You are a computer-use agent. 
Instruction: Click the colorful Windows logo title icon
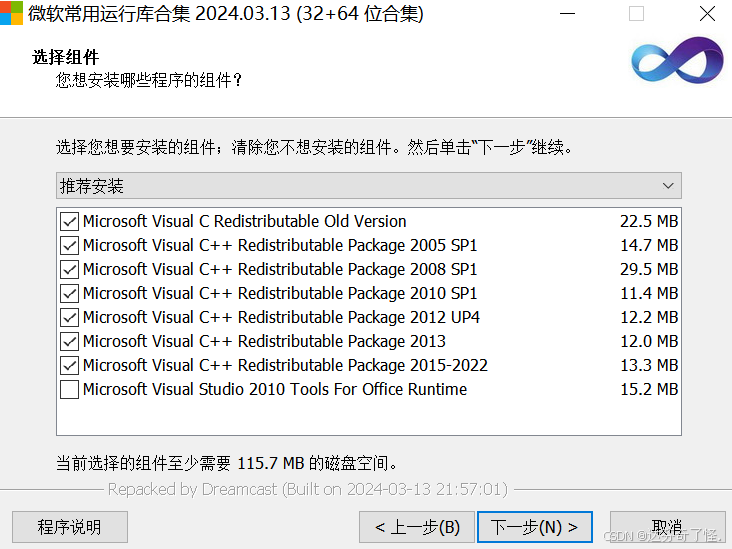(11, 13)
